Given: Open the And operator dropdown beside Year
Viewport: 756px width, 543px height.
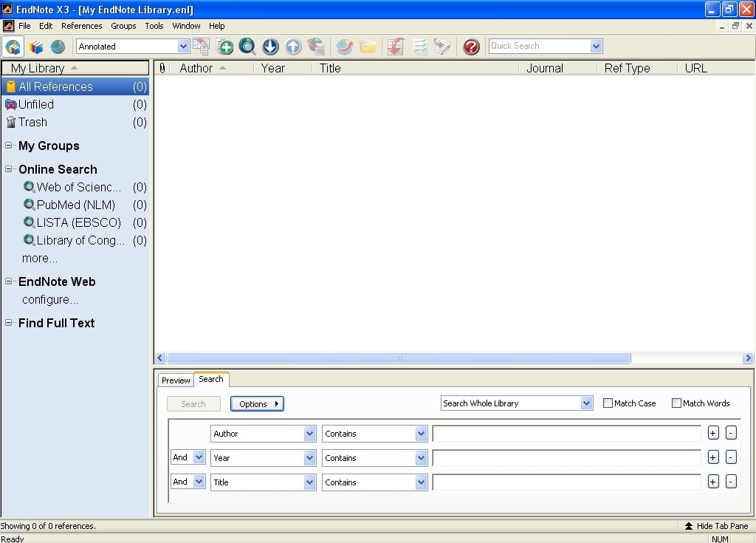Looking at the screenshot, I should point(199,457).
